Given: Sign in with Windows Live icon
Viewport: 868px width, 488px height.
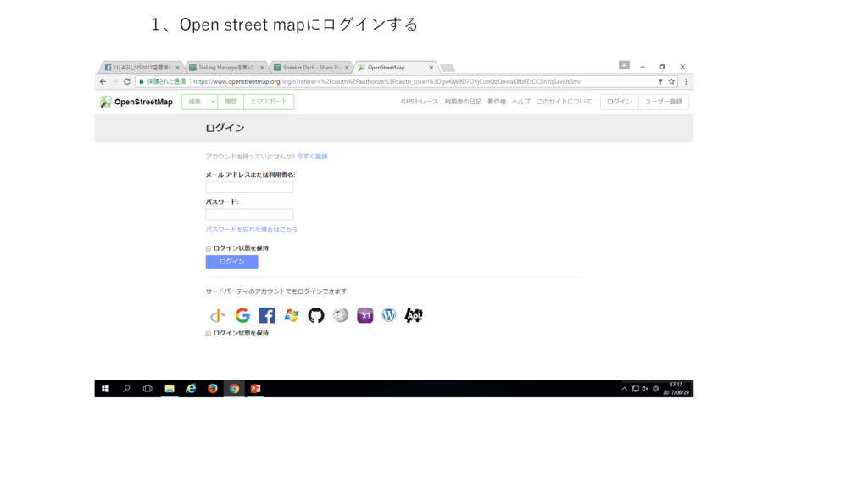Looking at the screenshot, I should coord(292,315).
